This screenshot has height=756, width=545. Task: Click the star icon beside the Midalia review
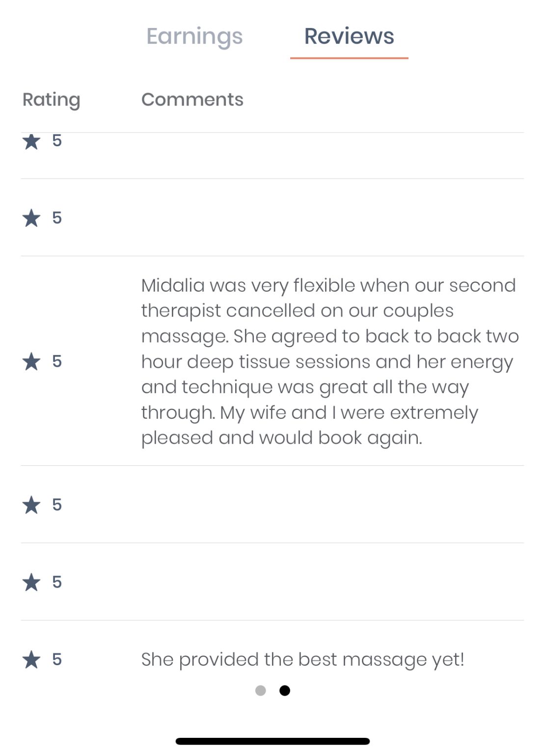(x=31, y=361)
